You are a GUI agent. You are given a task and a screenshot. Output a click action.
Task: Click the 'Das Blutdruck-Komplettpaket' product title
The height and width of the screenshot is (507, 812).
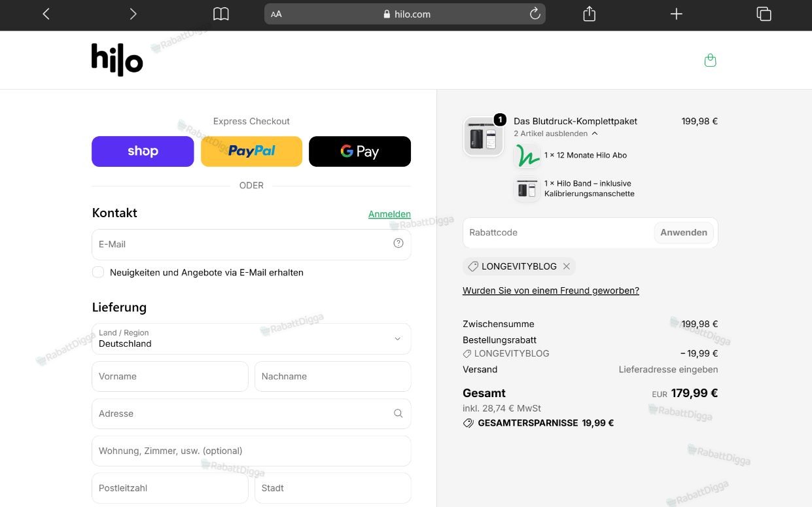tap(575, 121)
